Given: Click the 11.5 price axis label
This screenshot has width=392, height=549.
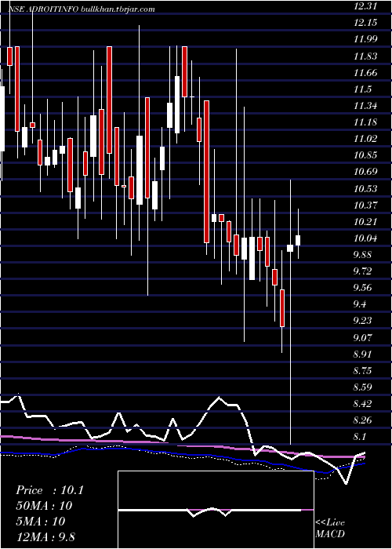Looking at the screenshot, I should pos(362,89).
